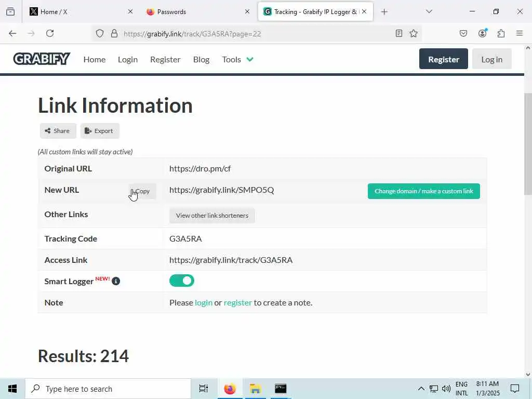
Task: Click the Firefox back arrow
Action: [x=12, y=33]
